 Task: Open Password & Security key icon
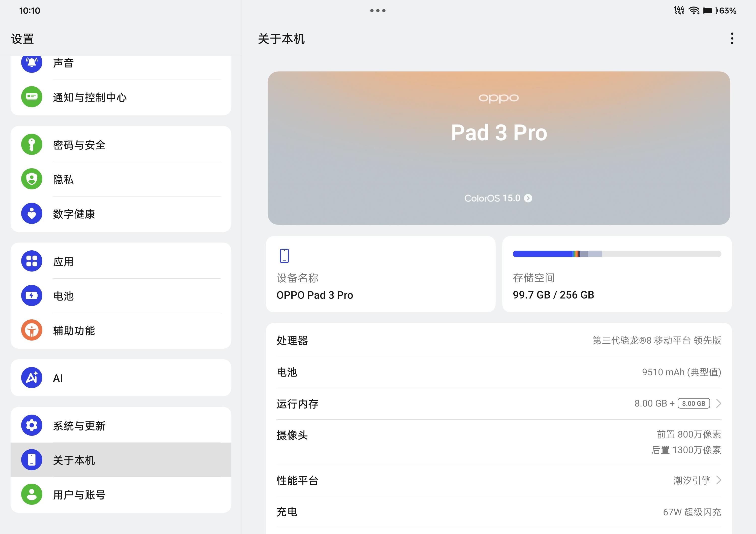click(31, 144)
